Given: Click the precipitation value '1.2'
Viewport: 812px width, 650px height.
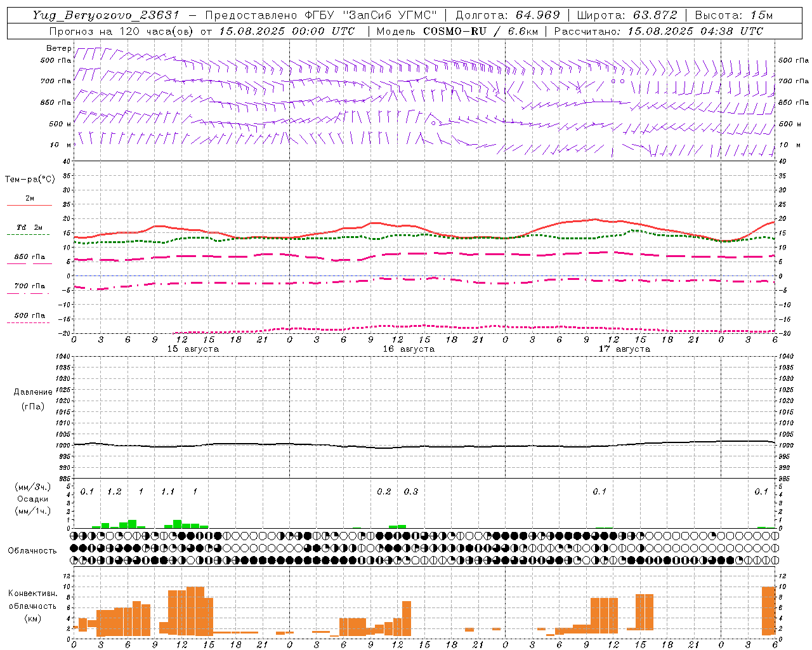Looking at the screenshot, I should (114, 492).
